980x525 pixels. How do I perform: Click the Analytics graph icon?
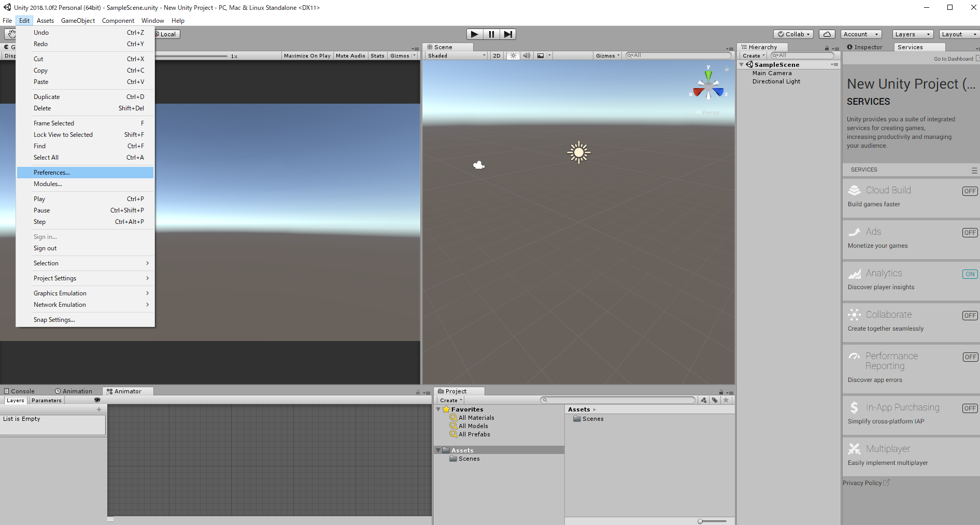coord(854,273)
